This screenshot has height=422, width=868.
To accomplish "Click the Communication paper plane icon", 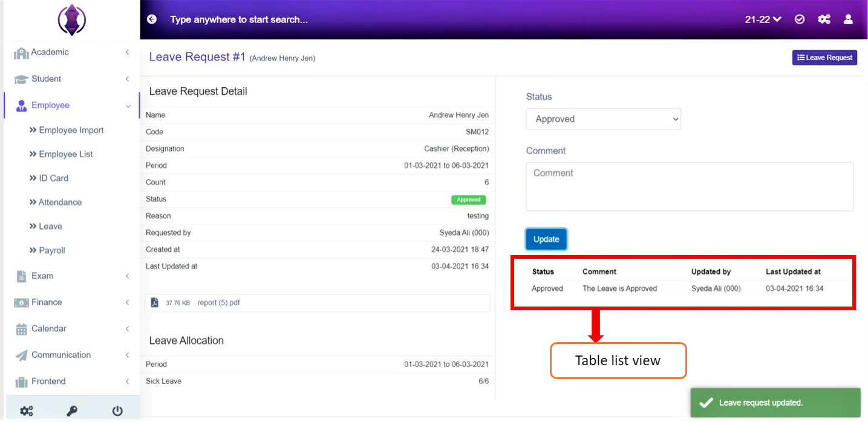I will pos(21,355).
